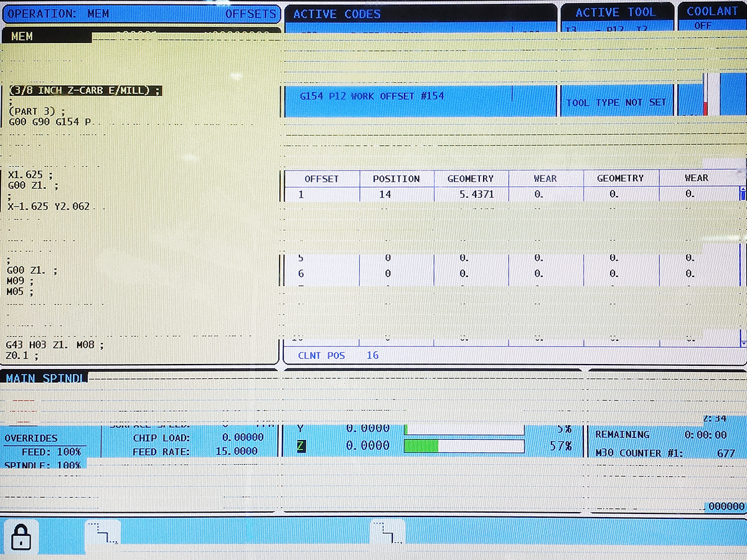
Task: Select position value 14 in offset 1
Action: [397, 194]
